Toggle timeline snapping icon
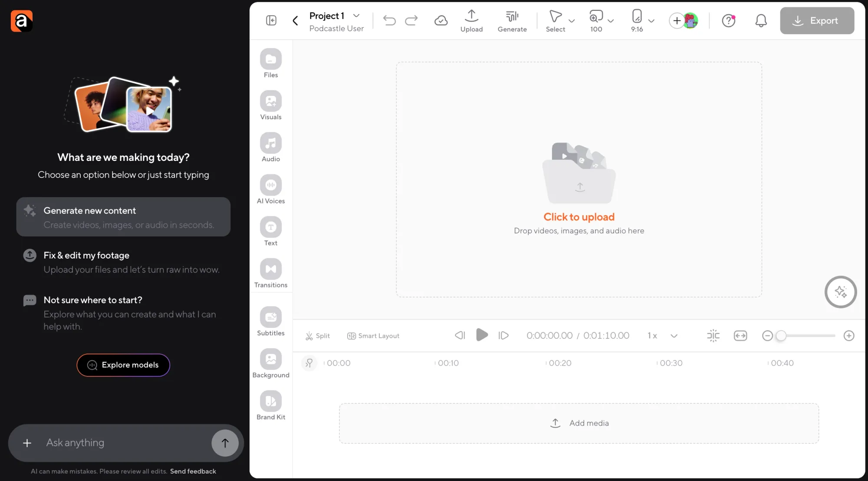The height and width of the screenshot is (481, 868). click(x=713, y=336)
